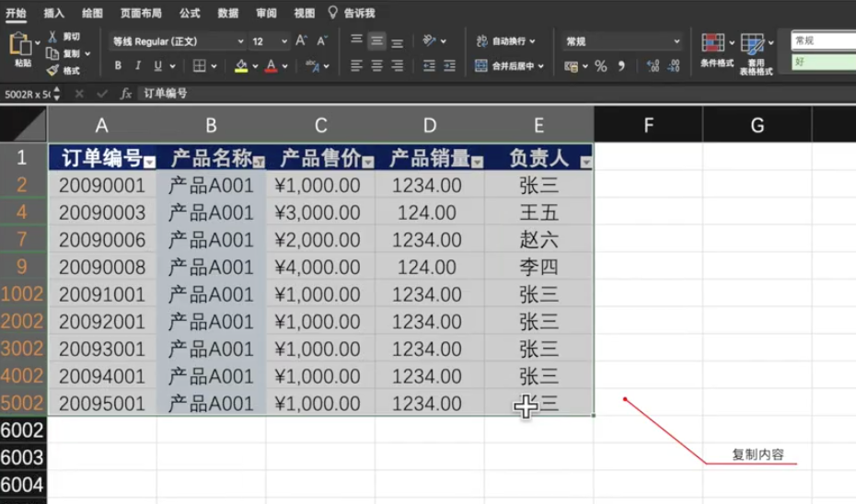The height and width of the screenshot is (504, 856).
Task: Switch to the 页面布局 tab
Action: (x=141, y=13)
